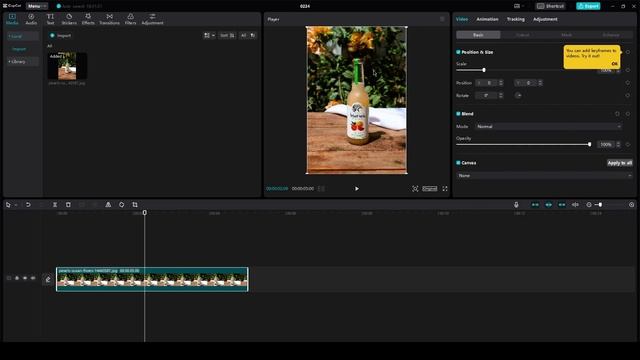Image resolution: width=640 pixels, height=360 pixels.
Task: Click the Player fullscreen icon
Action: click(x=445, y=189)
